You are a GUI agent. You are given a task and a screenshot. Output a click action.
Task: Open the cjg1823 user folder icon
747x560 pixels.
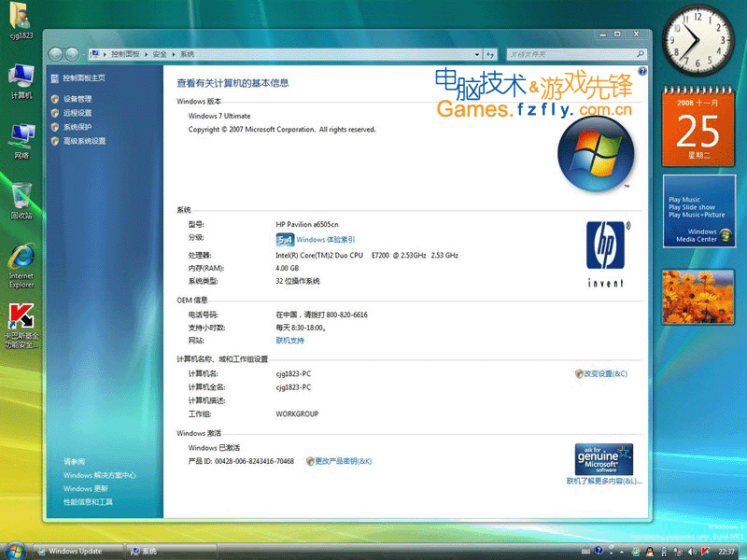[21, 21]
